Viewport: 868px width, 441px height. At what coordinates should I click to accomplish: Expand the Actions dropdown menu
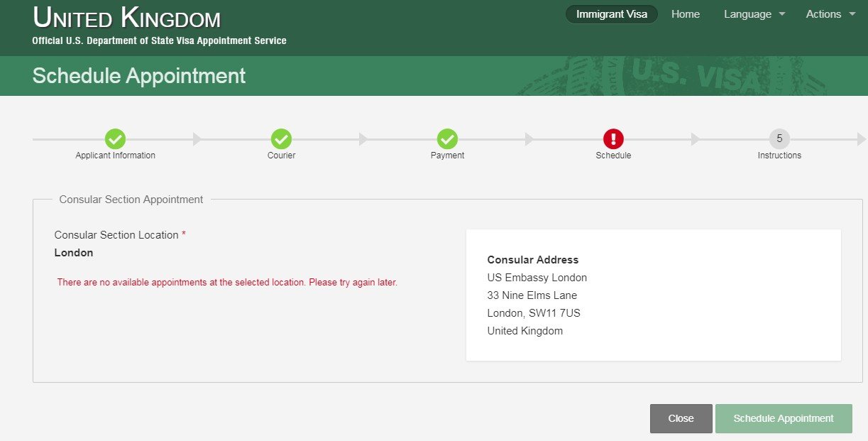tap(830, 14)
